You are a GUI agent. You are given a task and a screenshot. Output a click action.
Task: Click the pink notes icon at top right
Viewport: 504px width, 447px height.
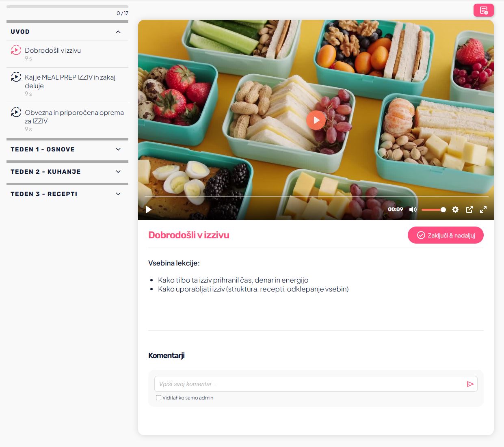(x=484, y=10)
